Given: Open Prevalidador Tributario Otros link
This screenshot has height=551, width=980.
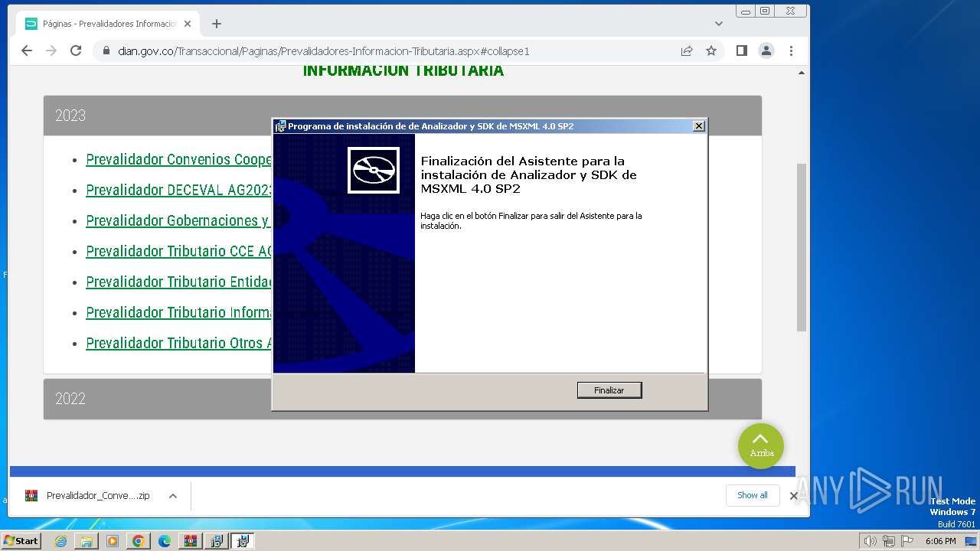Looking at the screenshot, I should tap(178, 343).
